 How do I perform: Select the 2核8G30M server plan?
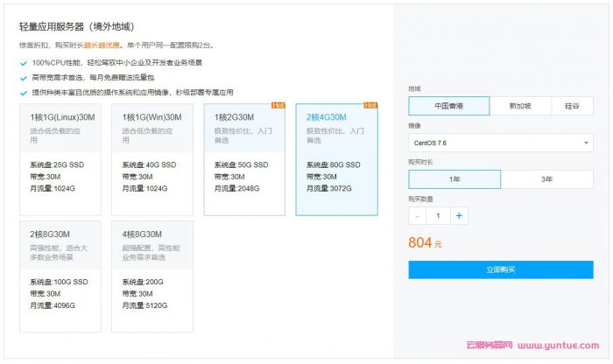64,276
